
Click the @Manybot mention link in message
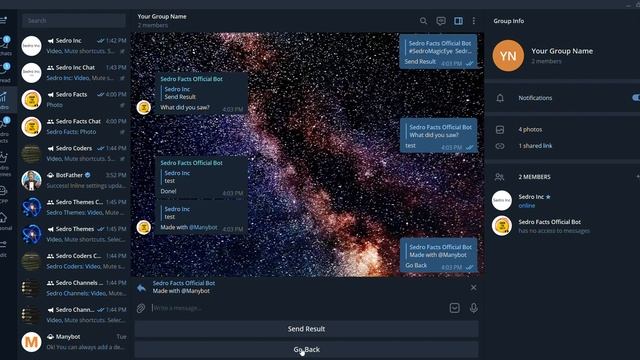pos(203,227)
